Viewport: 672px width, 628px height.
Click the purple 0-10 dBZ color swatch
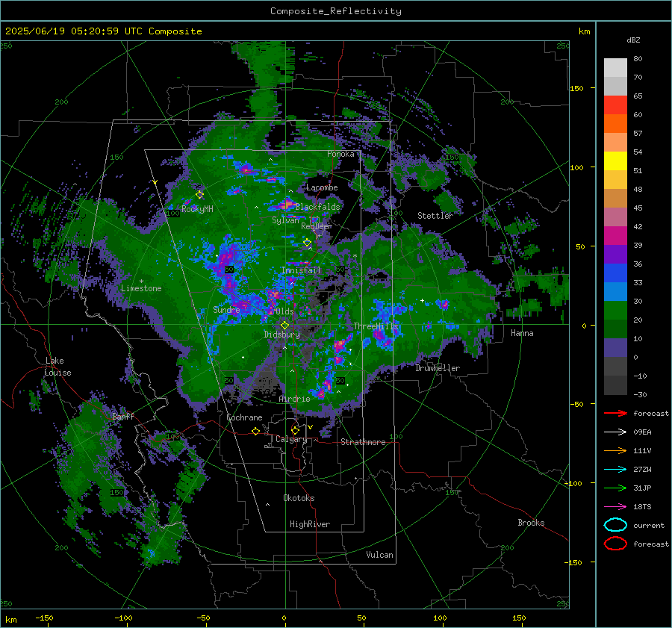[615, 348]
